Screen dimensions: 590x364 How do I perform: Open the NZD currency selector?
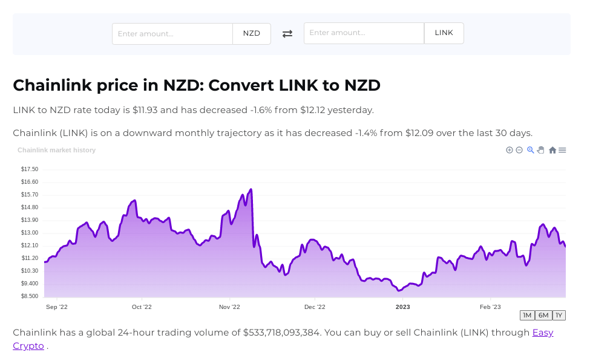[252, 33]
